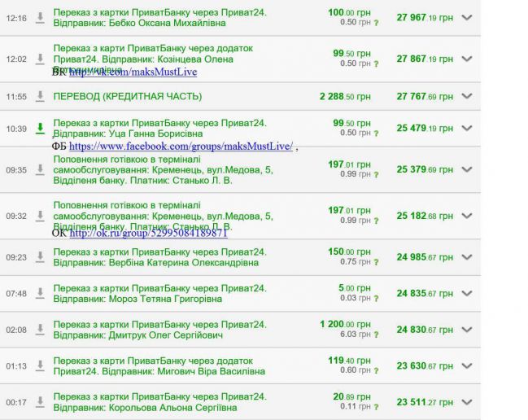The width and height of the screenshot is (528, 420).
Task: Expand details for 09:23 Вербіна Катерина transfer
Action: pos(467,257)
